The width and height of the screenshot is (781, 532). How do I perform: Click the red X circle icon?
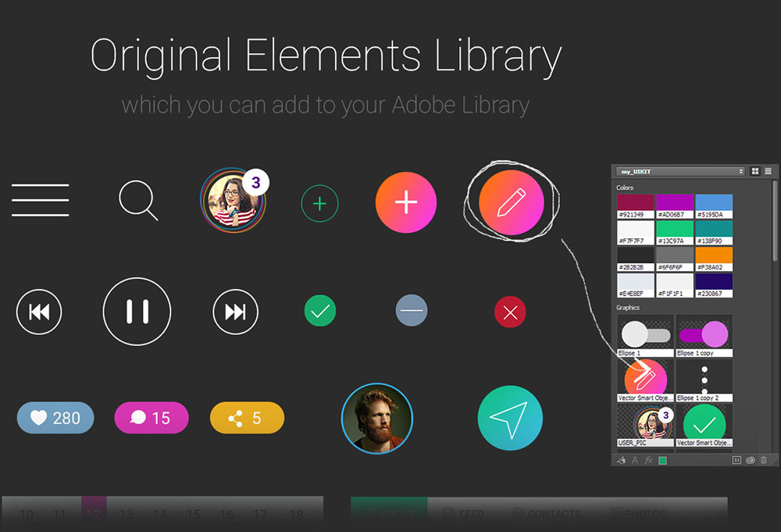tap(510, 312)
